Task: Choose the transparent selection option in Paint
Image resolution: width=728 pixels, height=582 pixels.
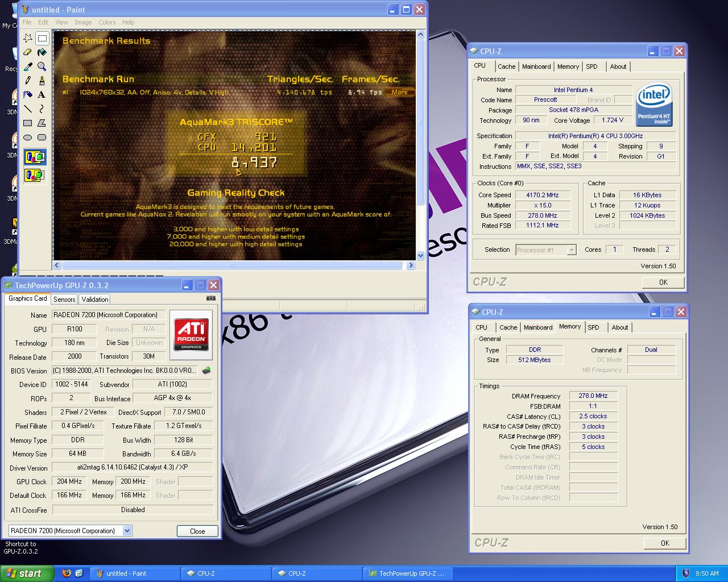Action: 35,175
